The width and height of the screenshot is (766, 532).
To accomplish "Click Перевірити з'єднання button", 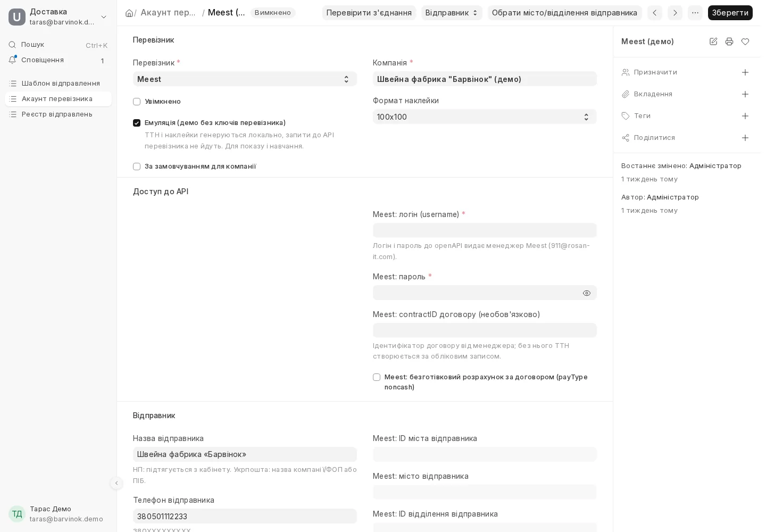I will pyautogui.click(x=369, y=13).
